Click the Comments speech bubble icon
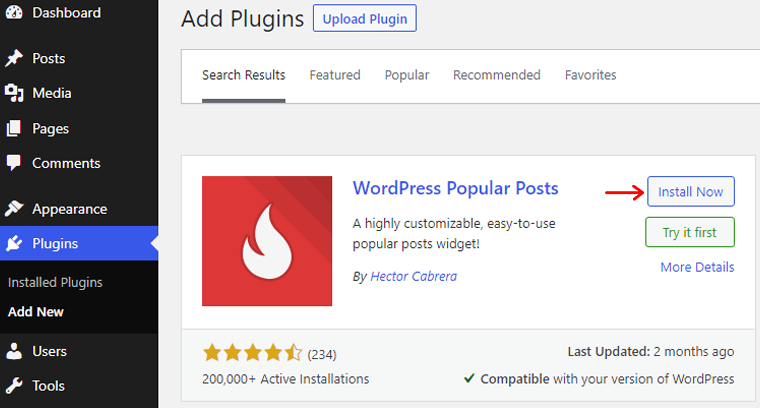Viewport: 760px width, 408px height. pos(14,163)
